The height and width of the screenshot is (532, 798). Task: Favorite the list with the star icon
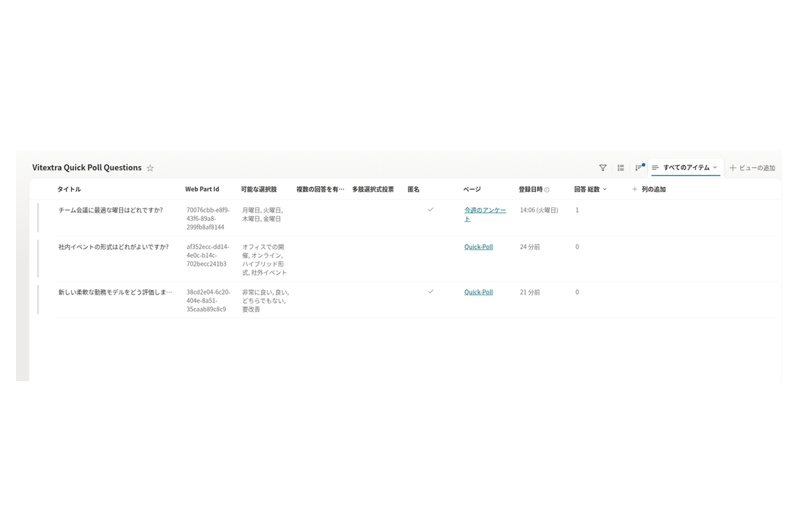click(x=150, y=168)
